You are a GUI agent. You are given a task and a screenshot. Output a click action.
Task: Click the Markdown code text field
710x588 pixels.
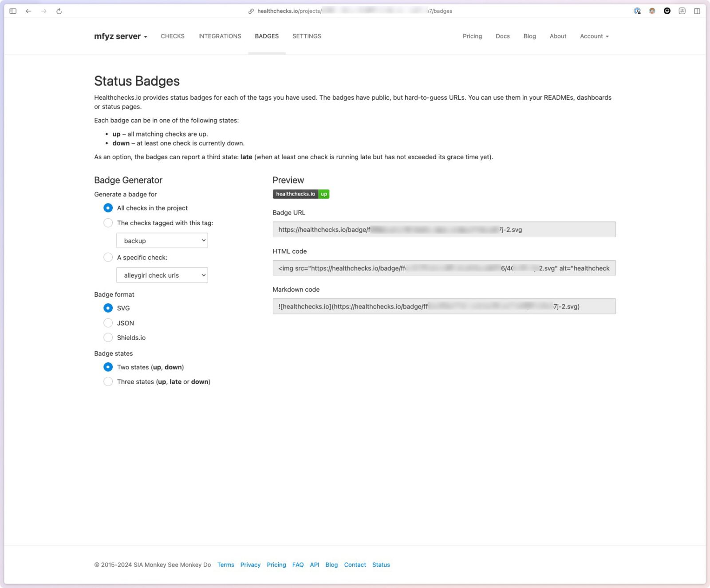(444, 306)
